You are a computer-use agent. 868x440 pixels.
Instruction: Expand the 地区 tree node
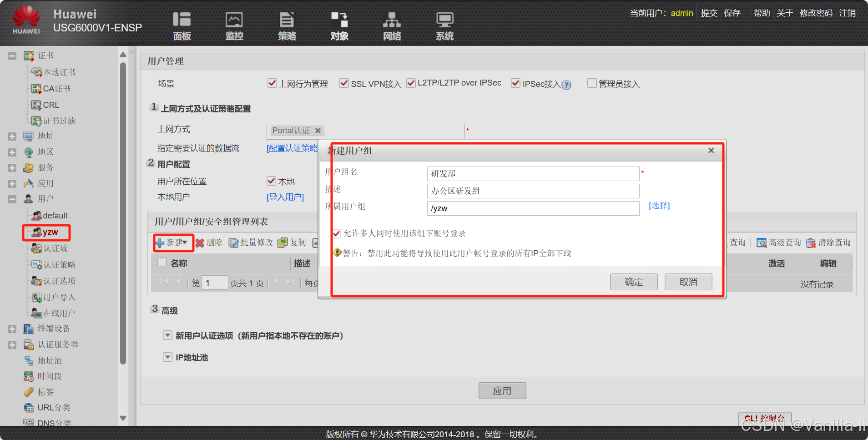click(12, 152)
